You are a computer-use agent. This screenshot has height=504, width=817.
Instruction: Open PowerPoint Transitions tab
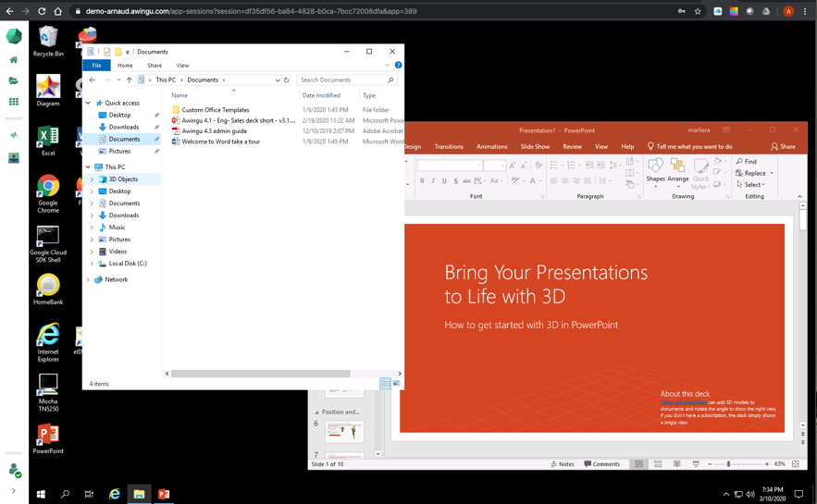pyautogui.click(x=449, y=146)
